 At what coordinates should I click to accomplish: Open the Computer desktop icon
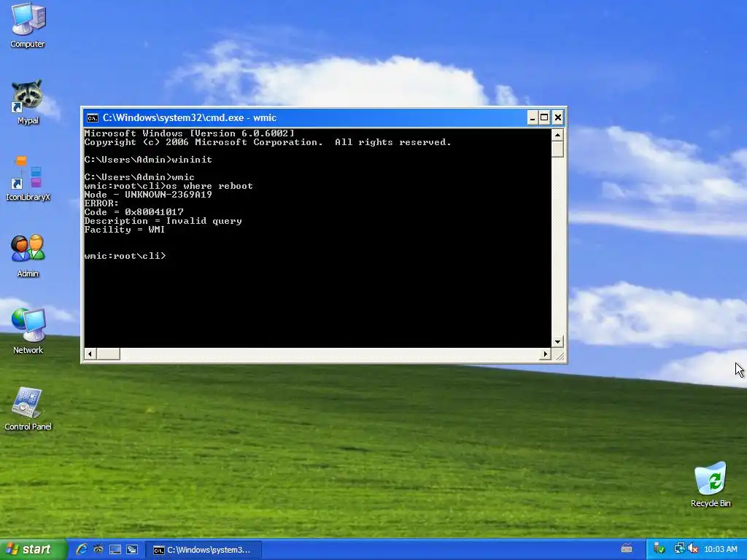point(28,26)
